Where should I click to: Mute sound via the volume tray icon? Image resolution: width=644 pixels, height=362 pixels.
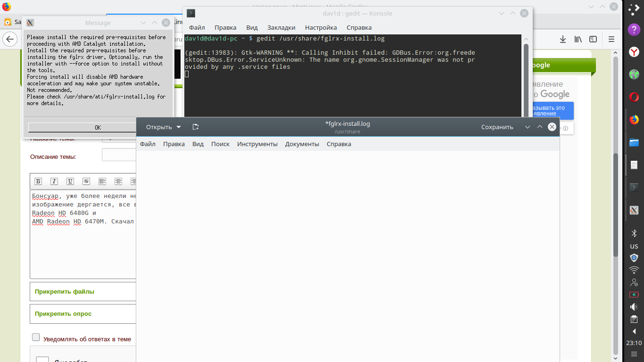[634, 307]
